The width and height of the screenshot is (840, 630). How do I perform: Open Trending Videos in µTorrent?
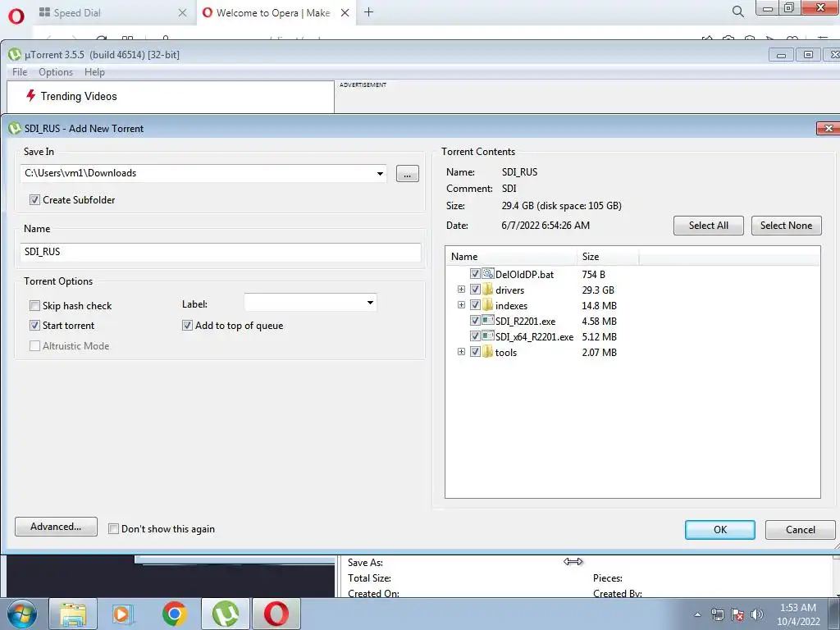tap(78, 97)
